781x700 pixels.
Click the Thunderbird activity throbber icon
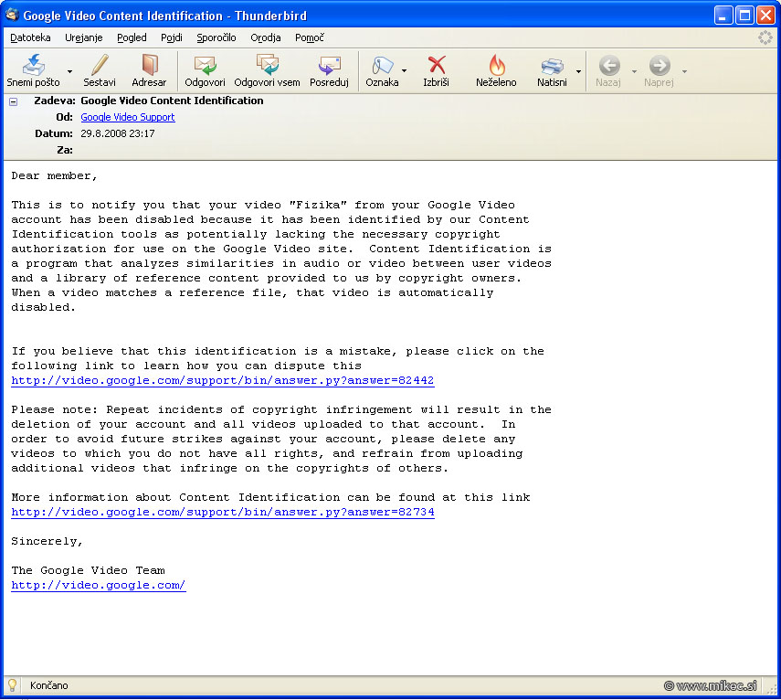765,37
